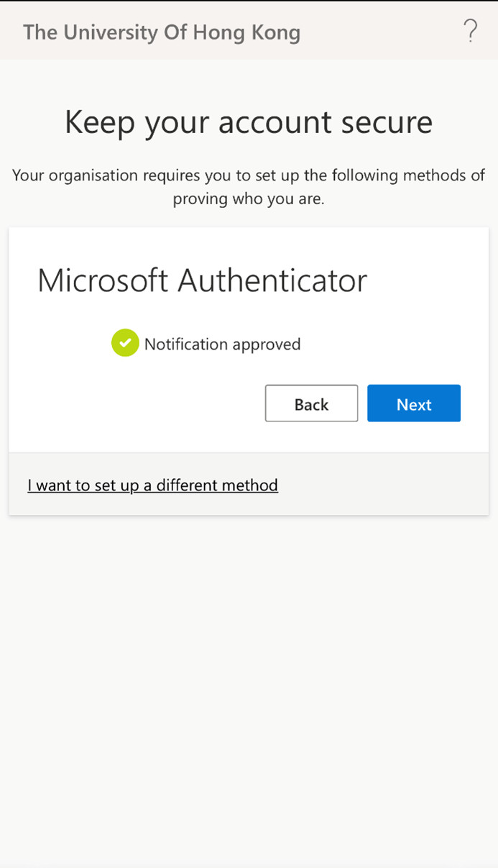Click the word 'secure' in the main heading
This screenshot has height=868, width=498.
[x=387, y=122]
